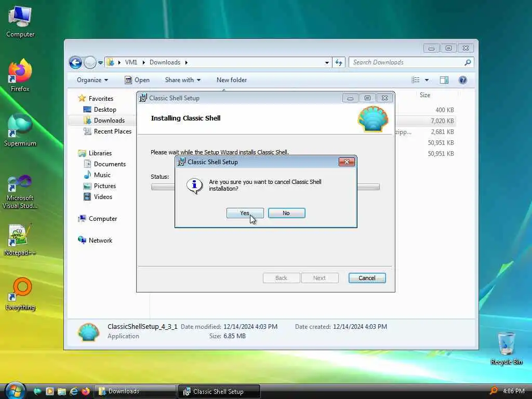
Task: Select Libraries in navigation pane
Action: [x=95, y=153]
